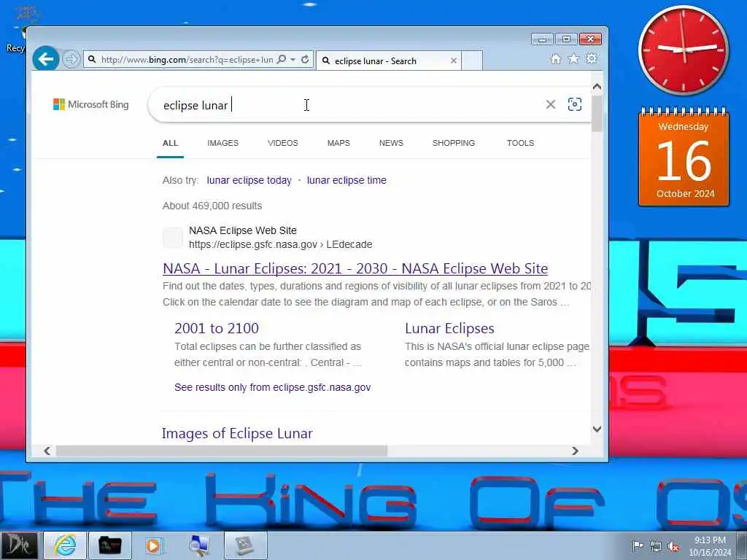Open the Tools gear icon
747x560 pixels.
click(592, 58)
